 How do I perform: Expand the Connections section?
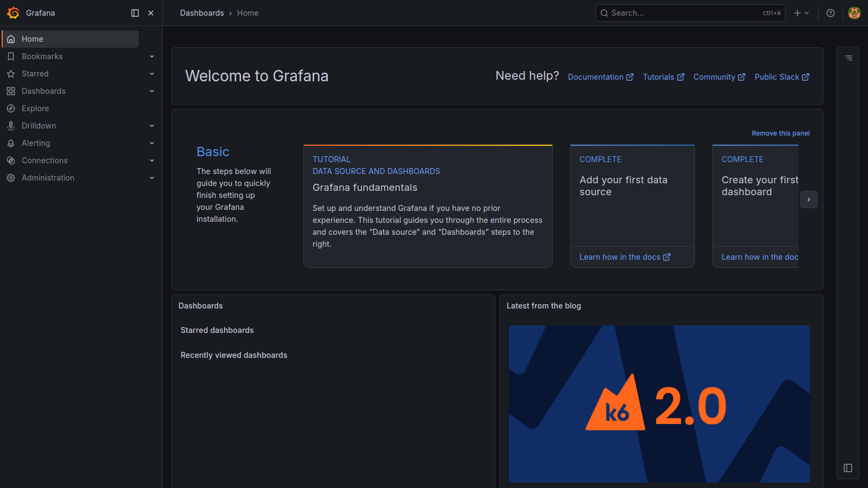click(152, 160)
